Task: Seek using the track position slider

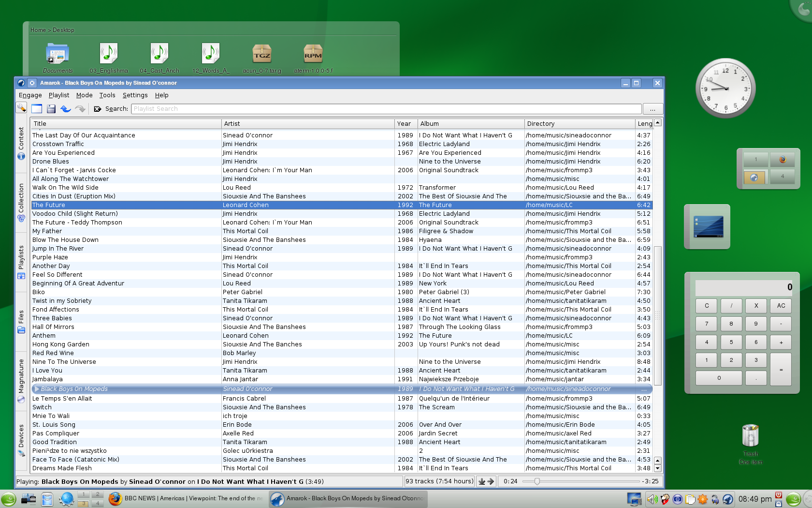Action: click(x=580, y=481)
